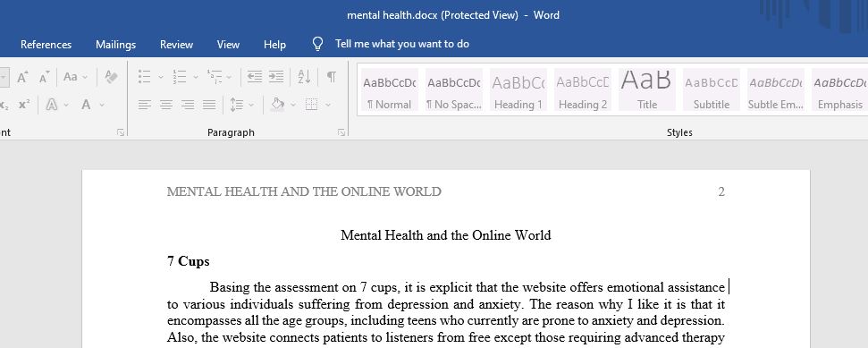Open the Font Color dropdown arrow
The height and width of the screenshot is (348, 868).
(x=101, y=105)
